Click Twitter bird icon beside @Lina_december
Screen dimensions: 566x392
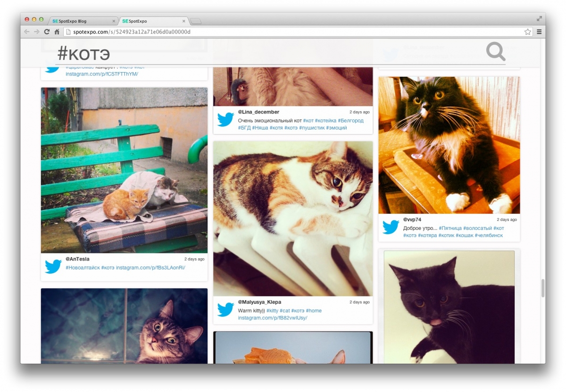tap(225, 120)
